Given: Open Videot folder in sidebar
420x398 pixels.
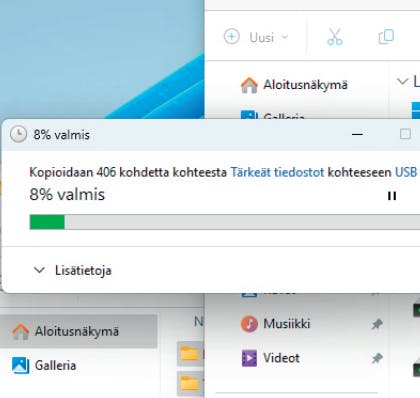Looking at the screenshot, I should pos(281,358).
